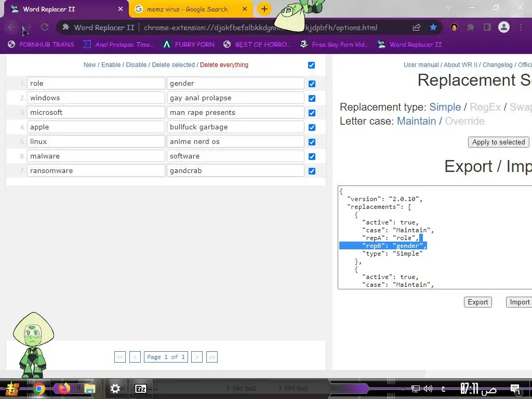Viewport: 532px width, 399px height.
Task: Select Simple replacement type
Action: click(445, 107)
